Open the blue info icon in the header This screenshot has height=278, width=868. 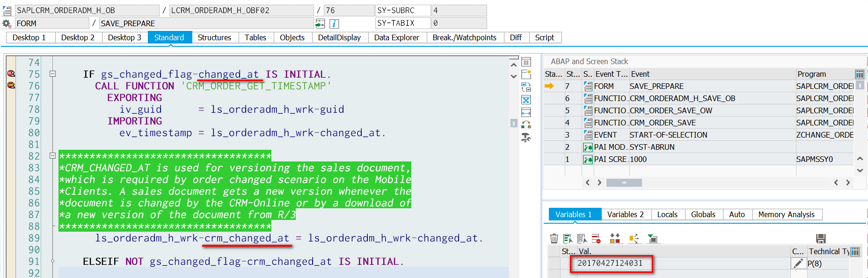[x=334, y=23]
